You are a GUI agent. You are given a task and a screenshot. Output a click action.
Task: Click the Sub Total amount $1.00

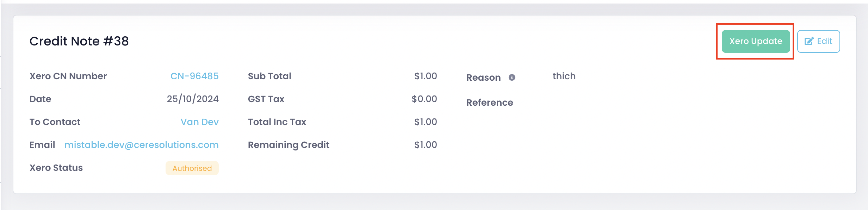[426, 76]
